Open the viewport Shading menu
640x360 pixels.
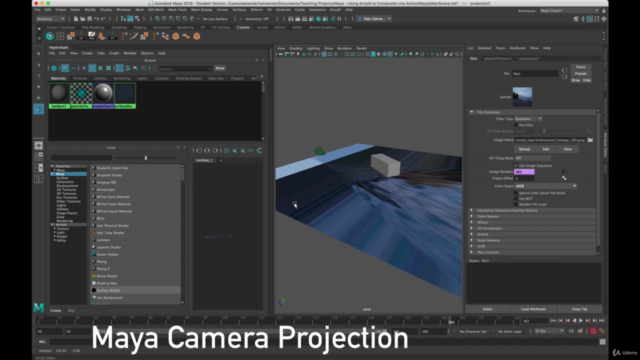point(296,48)
